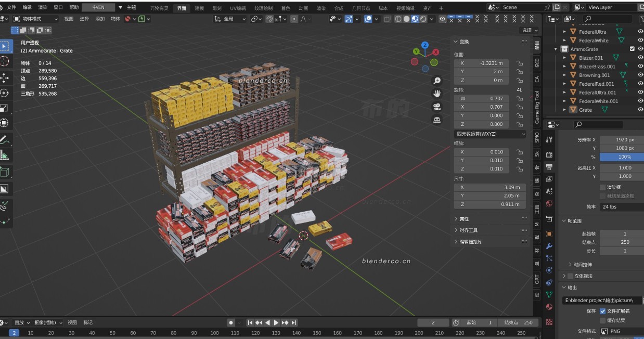Open the Output properties printer tab
Viewport: 644px width, 339px height.
549,167
